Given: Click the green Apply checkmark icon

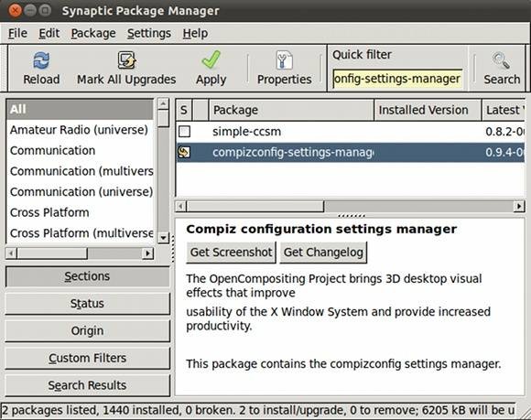Looking at the screenshot, I should 211,59.
